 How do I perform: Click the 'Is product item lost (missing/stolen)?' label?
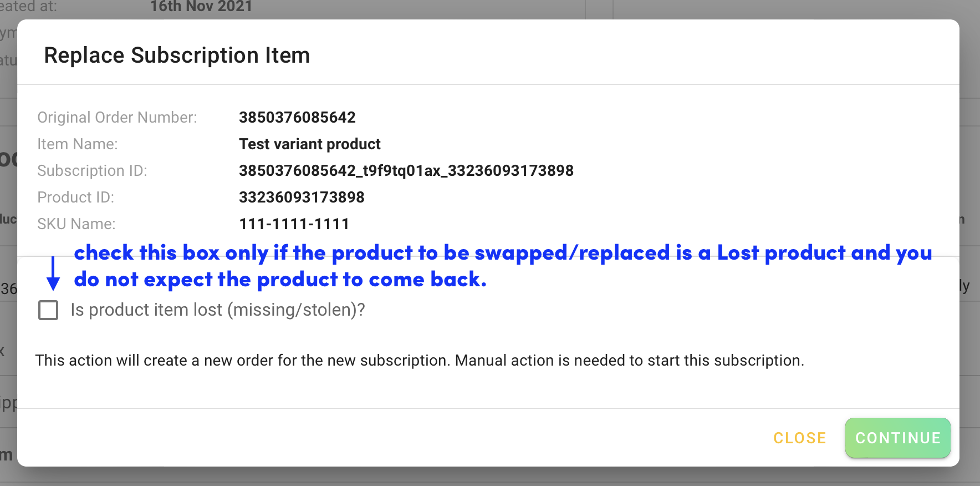coord(218,310)
